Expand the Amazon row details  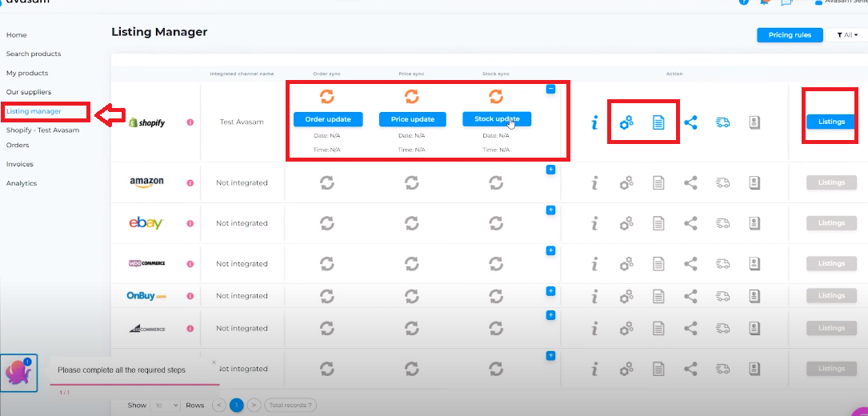[550, 170]
